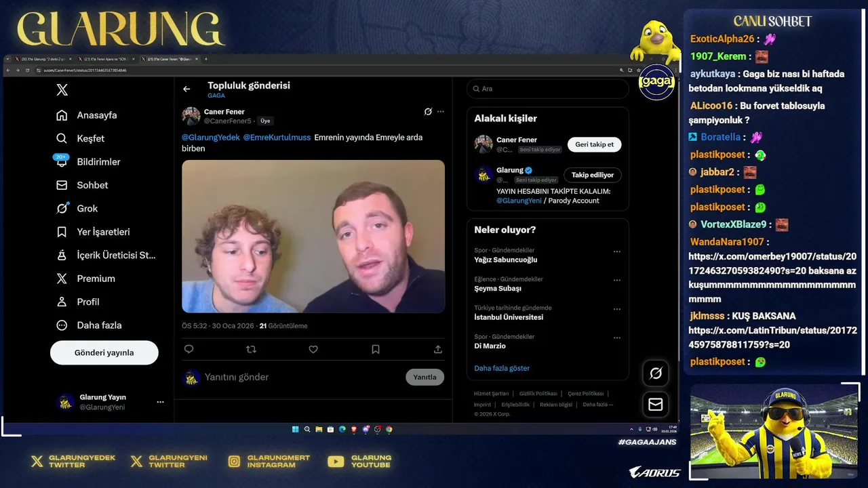The image size is (868, 488).
Task: Expand the Daha fazla menu
Action: [89, 325]
